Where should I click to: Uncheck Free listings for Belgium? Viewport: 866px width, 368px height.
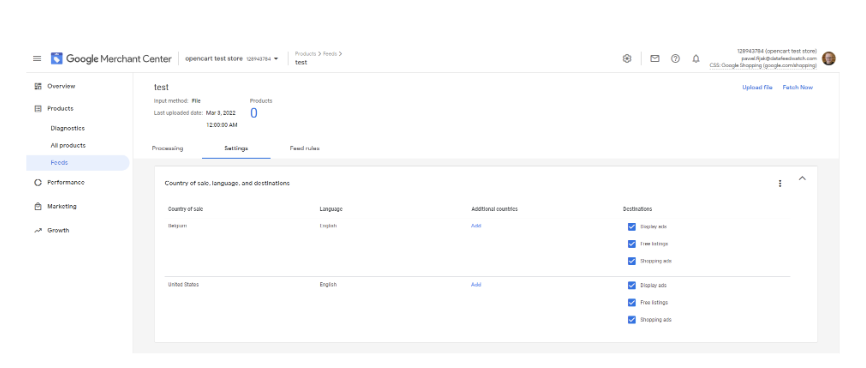point(632,244)
